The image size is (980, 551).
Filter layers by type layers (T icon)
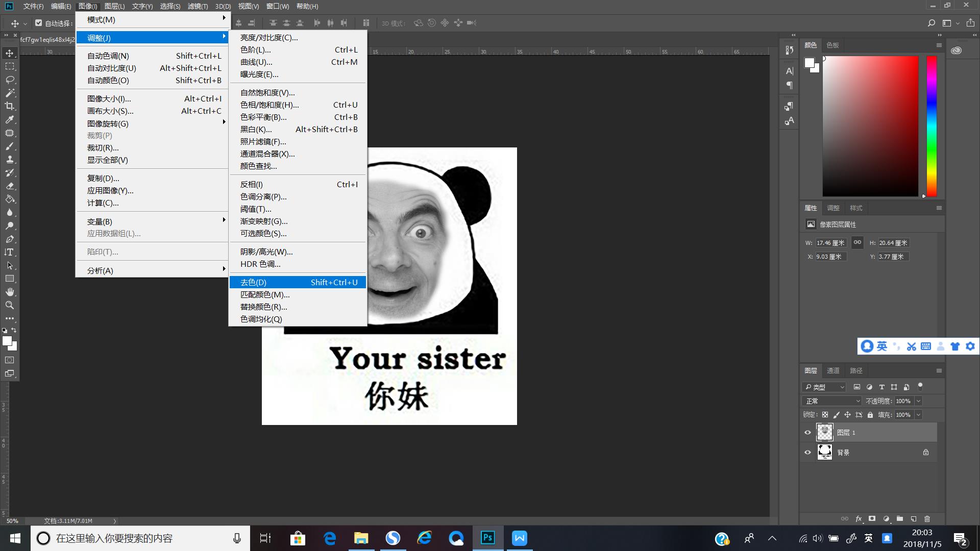coord(881,387)
